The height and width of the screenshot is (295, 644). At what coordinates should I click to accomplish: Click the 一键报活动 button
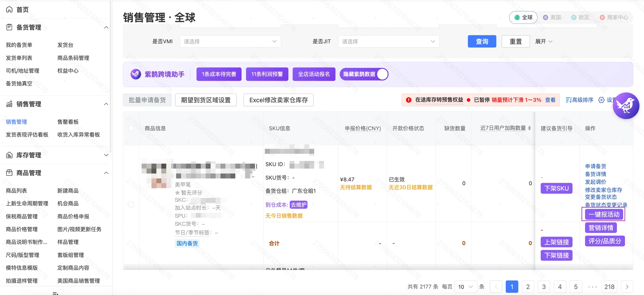click(604, 214)
